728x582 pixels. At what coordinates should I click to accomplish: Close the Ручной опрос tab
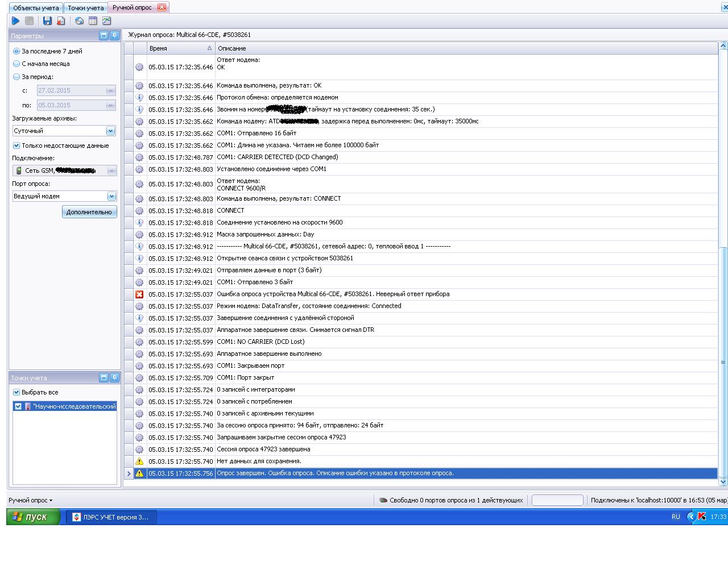coord(162,7)
